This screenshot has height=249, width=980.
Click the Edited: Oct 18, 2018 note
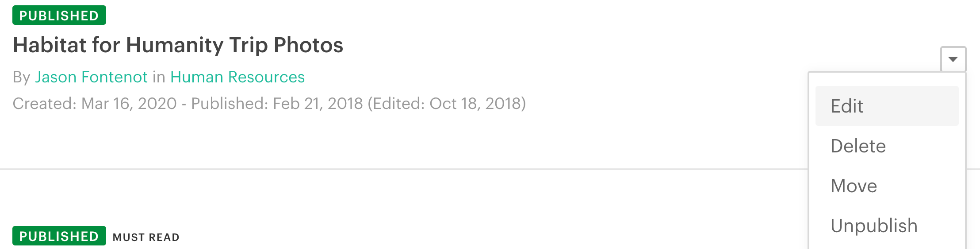point(447,103)
